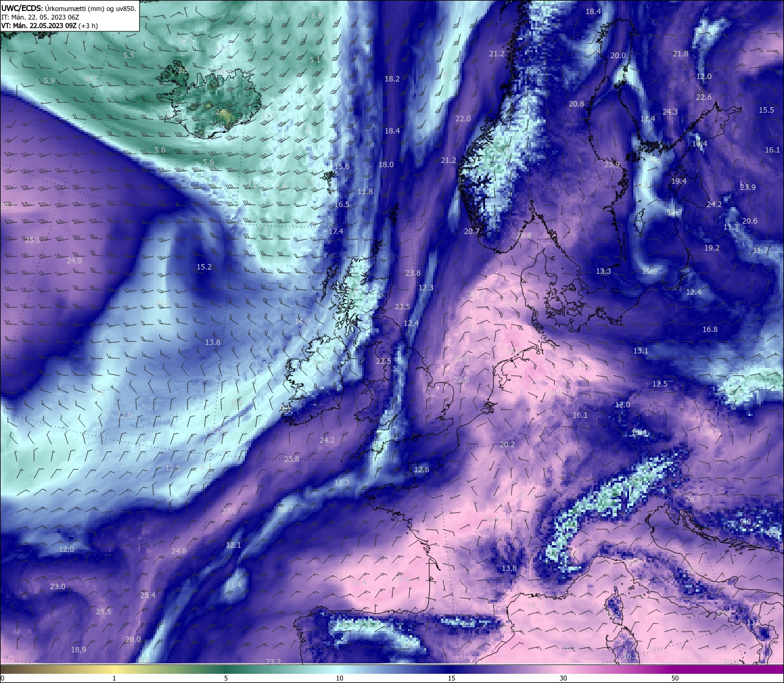This screenshot has height=683, width=784.
Task: Click the 16.5 value label
Action: pyautogui.click(x=342, y=204)
